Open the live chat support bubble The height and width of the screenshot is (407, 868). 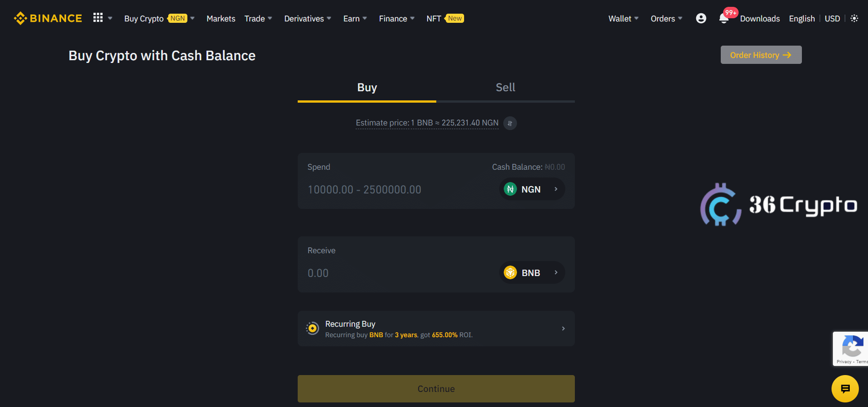point(845,389)
